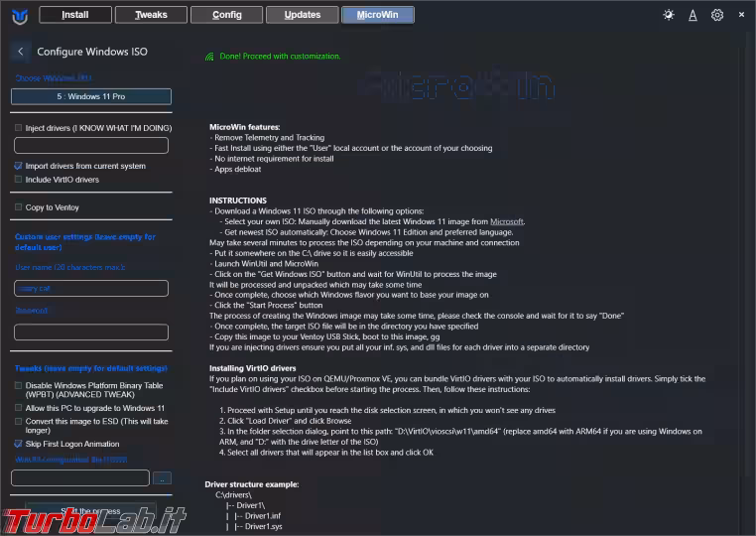Click the WinUtil logo icon
This screenshot has height=536, width=756.
pyautogui.click(x=20, y=16)
